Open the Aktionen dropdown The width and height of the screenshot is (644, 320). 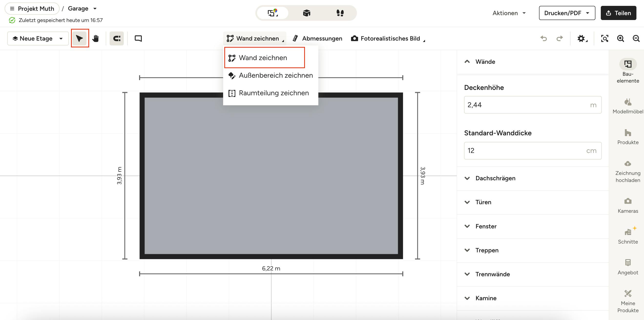click(509, 13)
